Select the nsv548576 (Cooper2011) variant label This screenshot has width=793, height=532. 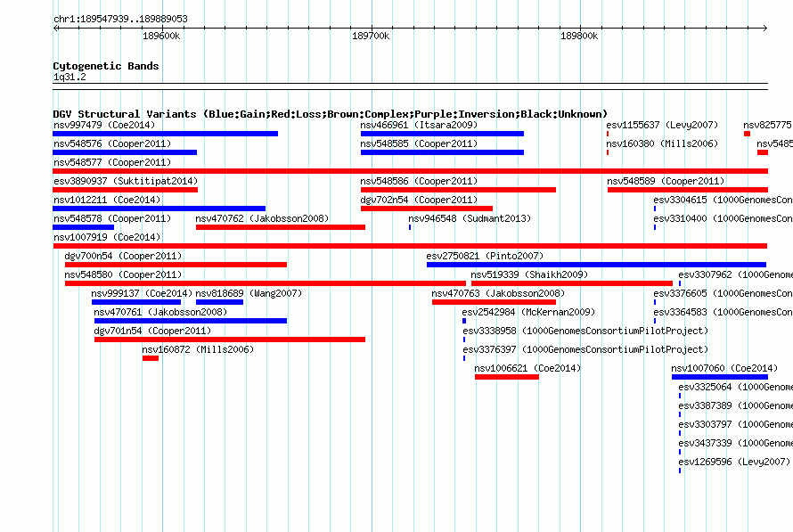(112, 143)
